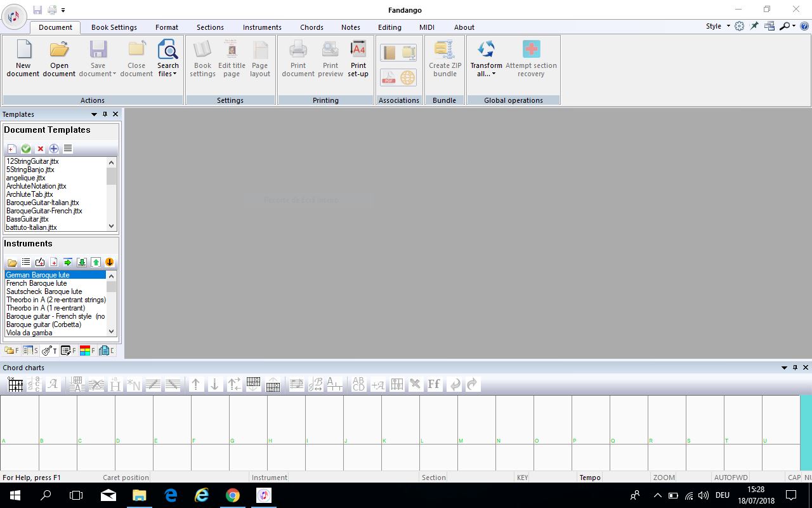This screenshot has height=508, width=812.
Task: Click the red X icon under Document Templates
Action: point(40,149)
